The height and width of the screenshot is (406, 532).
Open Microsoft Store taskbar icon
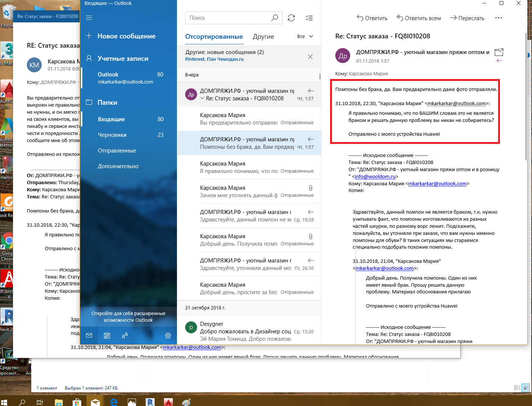tap(77, 402)
